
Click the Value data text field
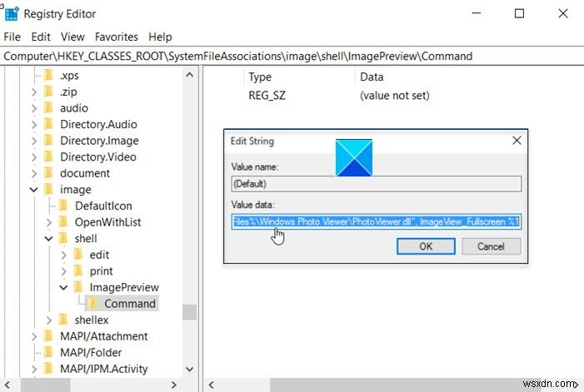click(377, 221)
